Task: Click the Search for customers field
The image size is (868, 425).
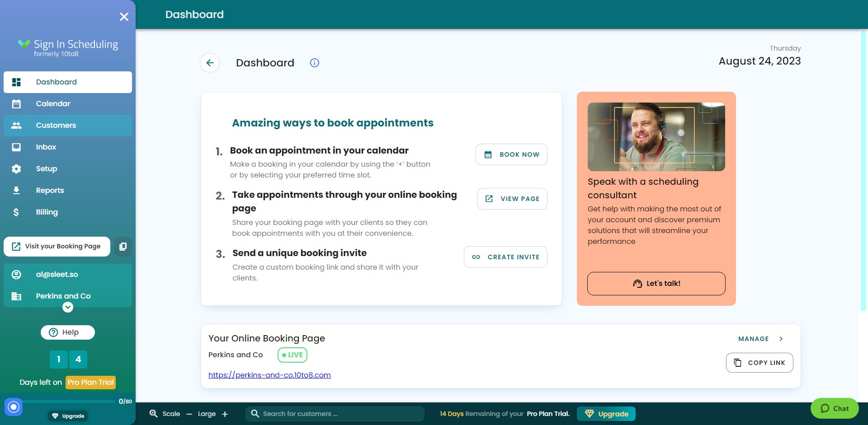Action: (335, 414)
